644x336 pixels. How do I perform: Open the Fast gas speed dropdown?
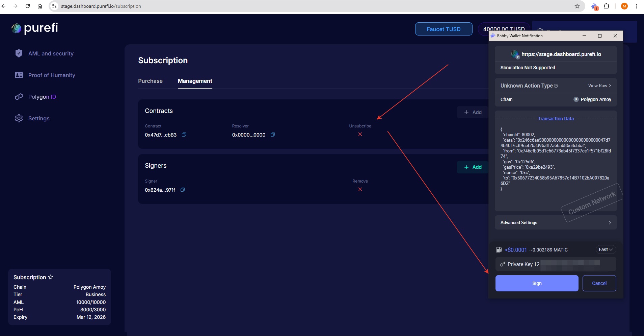(606, 249)
